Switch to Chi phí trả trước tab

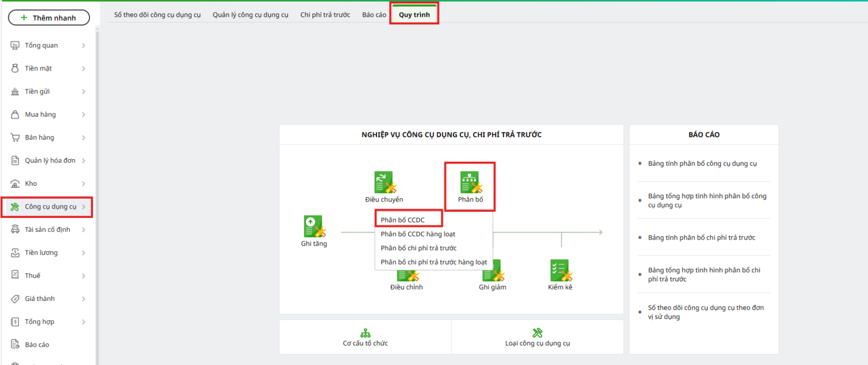325,15
